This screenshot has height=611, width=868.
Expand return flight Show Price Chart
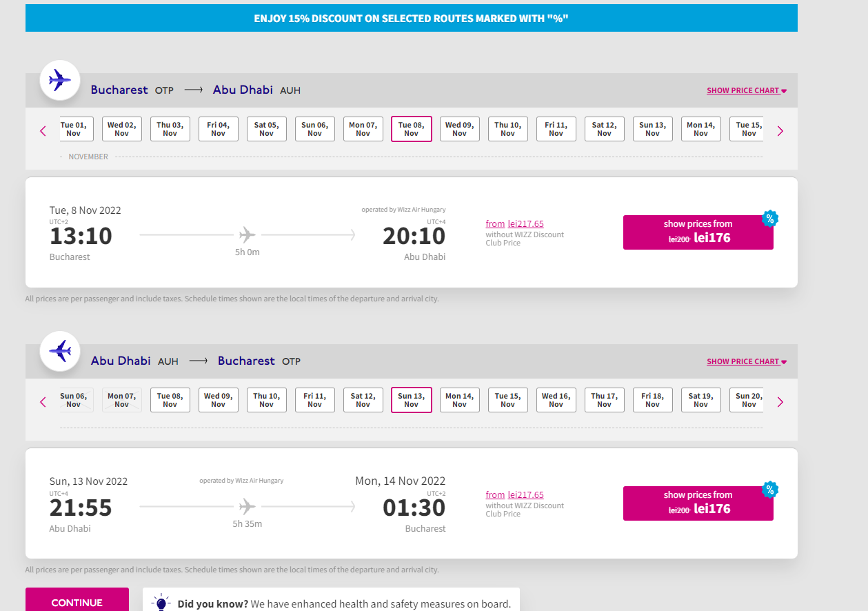click(747, 361)
